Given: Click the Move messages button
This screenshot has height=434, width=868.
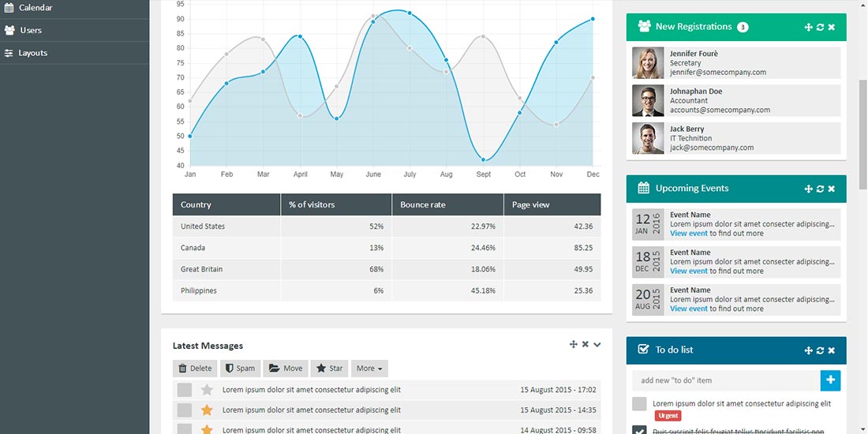Looking at the screenshot, I should click(285, 369).
